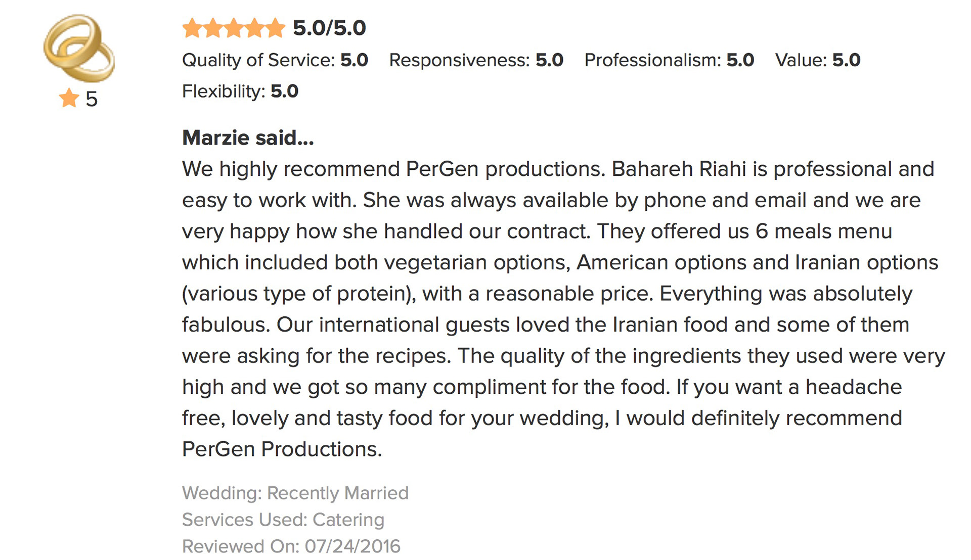971x560 pixels.
Task: Click the third, middle star in the rating row
Action: pyautogui.click(x=234, y=28)
